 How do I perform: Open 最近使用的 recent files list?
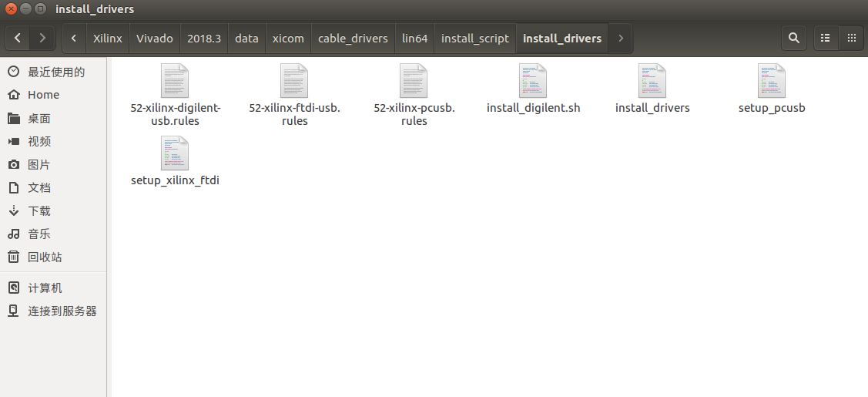tap(56, 72)
